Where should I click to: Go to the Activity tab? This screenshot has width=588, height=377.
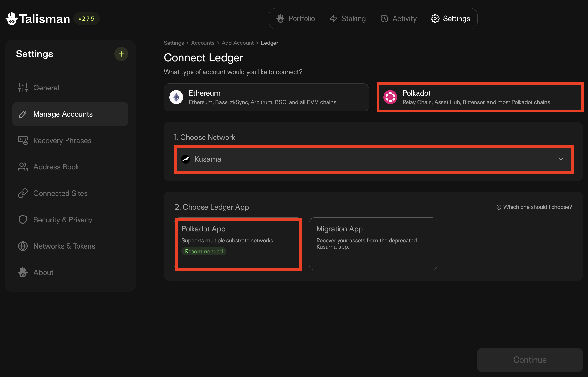click(x=398, y=19)
